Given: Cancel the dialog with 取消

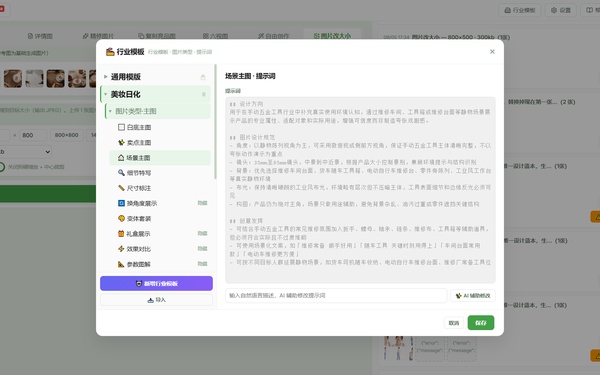Looking at the screenshot, I should pos(454,323).
